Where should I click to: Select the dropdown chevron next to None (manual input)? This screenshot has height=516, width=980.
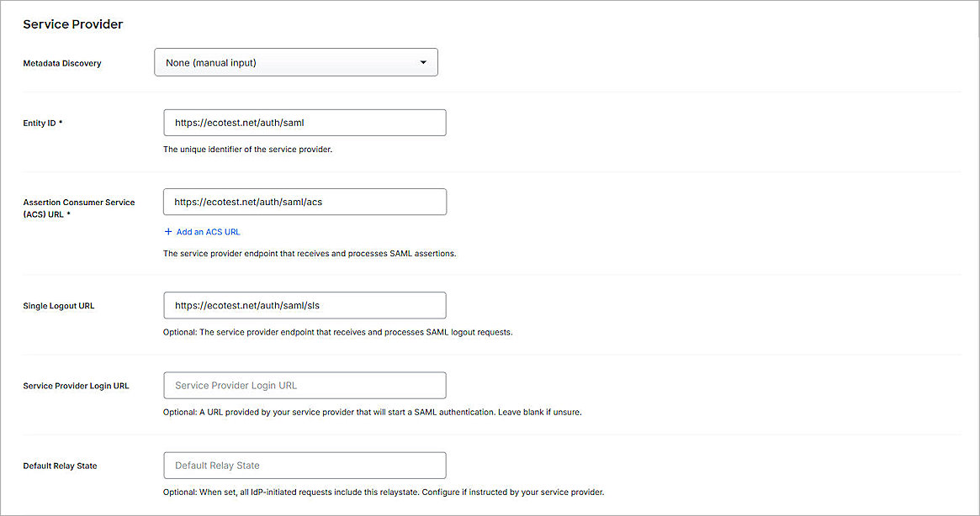click(423, 62)
